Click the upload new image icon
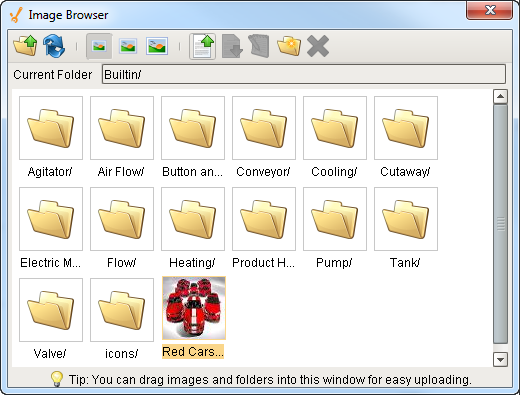The height and width of the screenshot is (395, 520). [203, 46]
